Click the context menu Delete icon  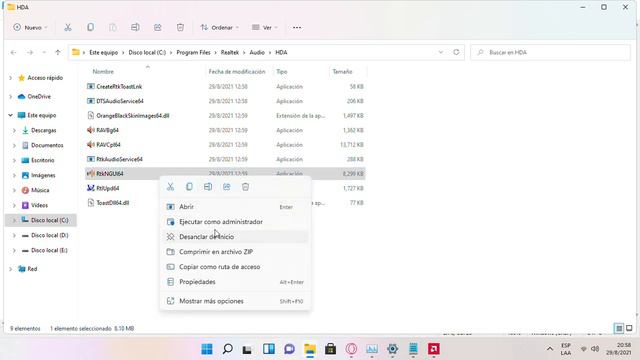[245, 187]
